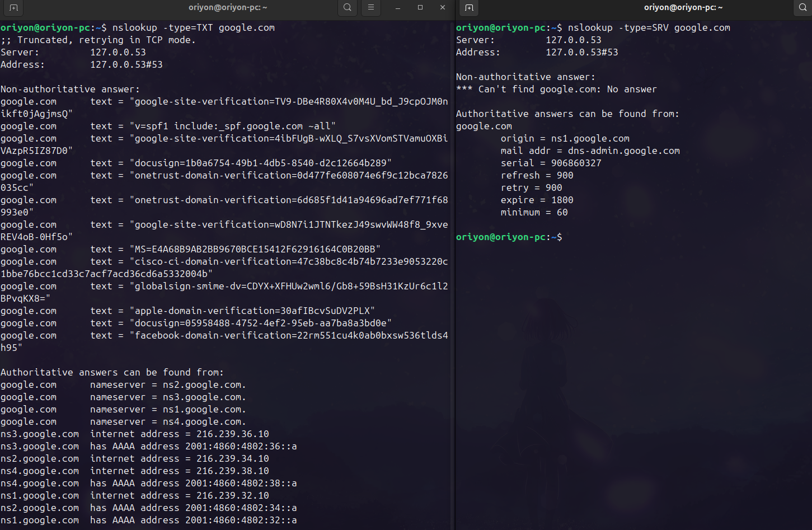Click 'Non-authoritative answer:' in the right terminal
Image resolution: width=812 pixels, height=530 pixels.
(x=526, y=77)
